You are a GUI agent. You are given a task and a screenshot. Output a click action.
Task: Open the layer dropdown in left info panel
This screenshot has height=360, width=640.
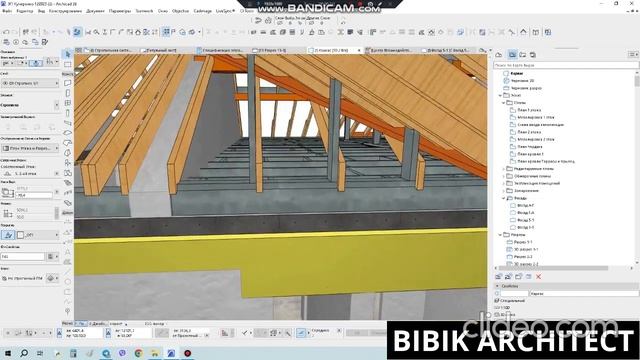coord(29,83)
